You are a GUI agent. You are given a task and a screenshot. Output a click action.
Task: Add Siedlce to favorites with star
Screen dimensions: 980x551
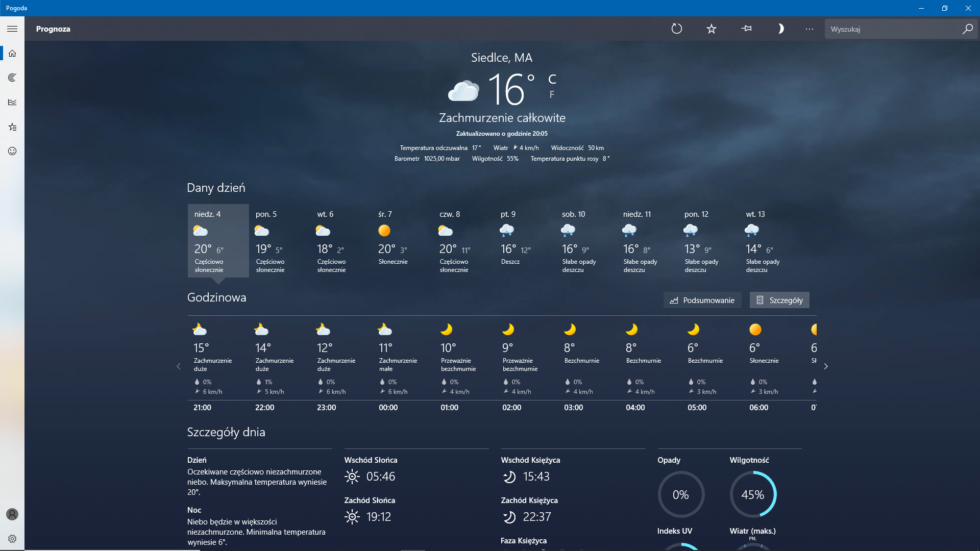[712, 29]
